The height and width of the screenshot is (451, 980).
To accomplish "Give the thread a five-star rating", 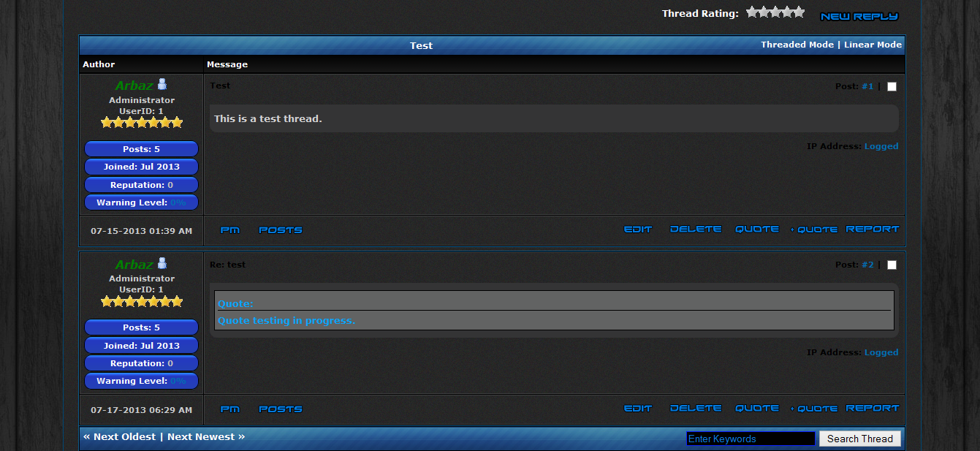I will (x=799, y=12).
